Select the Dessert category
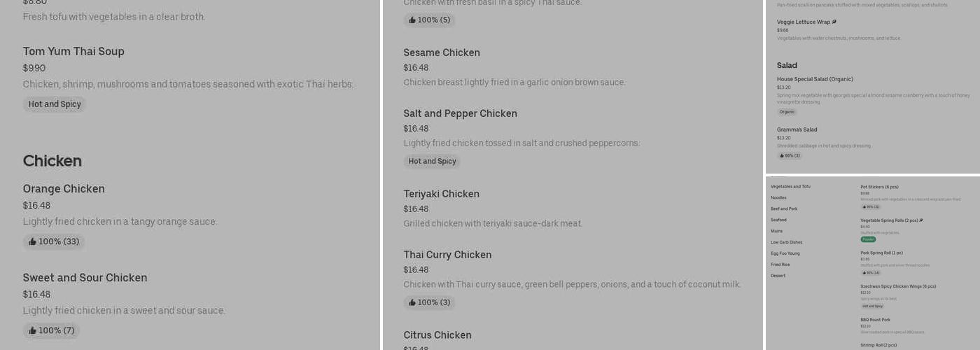 [x=778, y=276]
